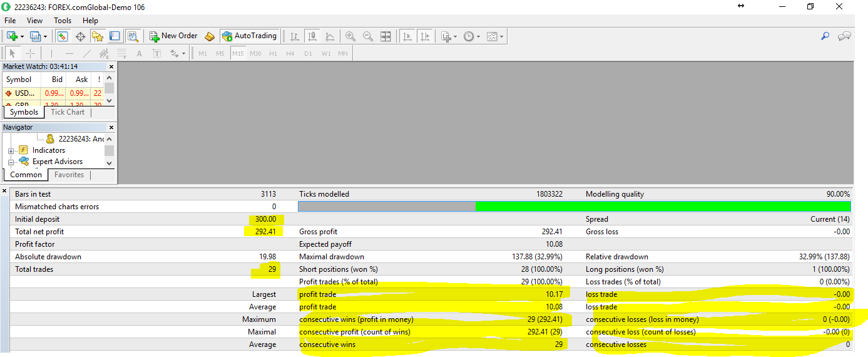Tile windows with the grid icon

(x=385, y=36)
